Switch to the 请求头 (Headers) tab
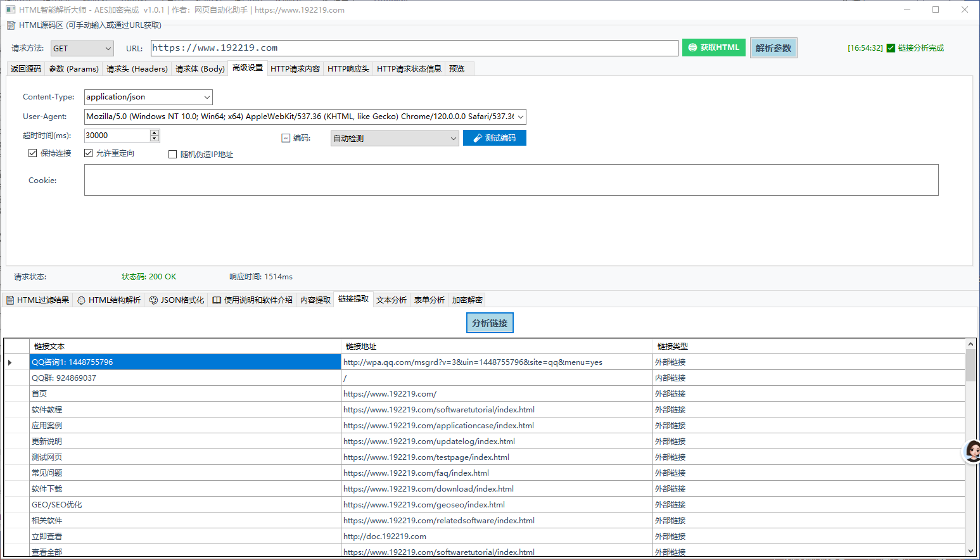 click(x=137, y=69)
